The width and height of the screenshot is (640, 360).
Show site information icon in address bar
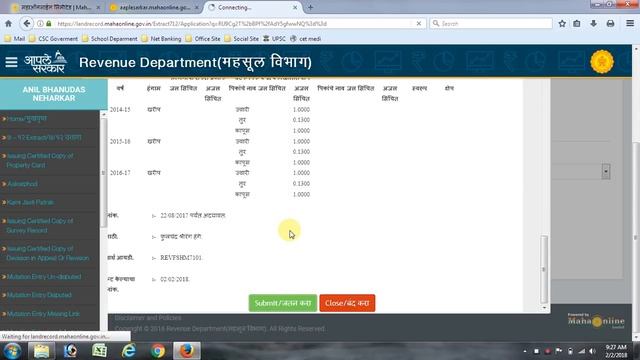click(x=40, y=24)
